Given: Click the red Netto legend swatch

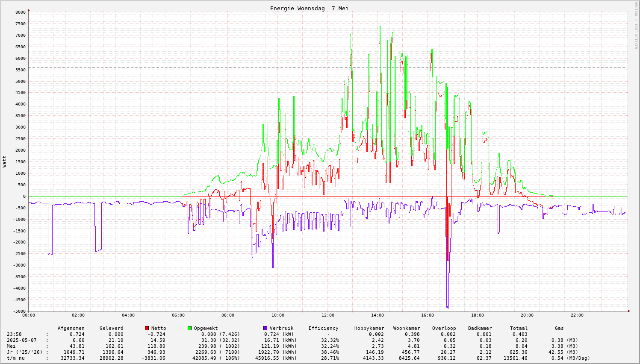Looking at the screenshot, I should 147,328.
